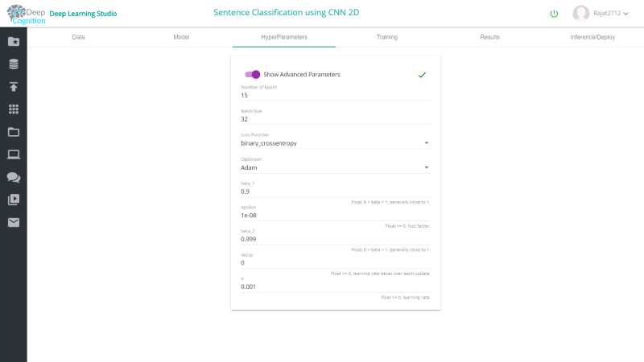Image resolution: width=644 pixels, height=362 pixels.
Task: Open the video tutorials play icon
Action: coord(14,200)
